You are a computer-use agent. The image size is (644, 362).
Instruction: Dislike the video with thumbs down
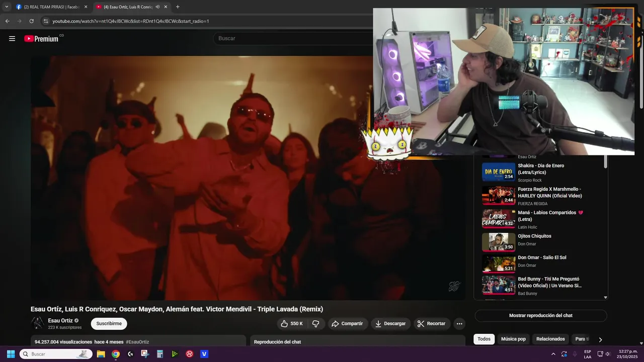point(316,324)
